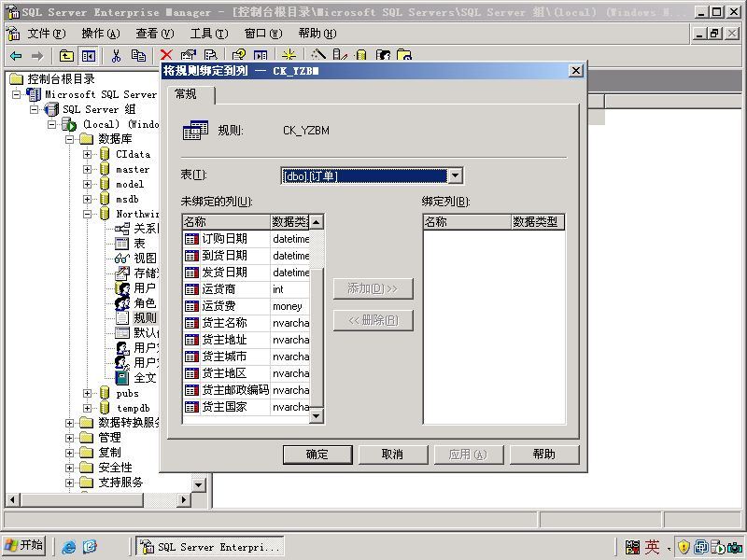Viewport: 747px width, 560px height.
Task: Toggle the show/hide console tree icon
Action: 88,56
